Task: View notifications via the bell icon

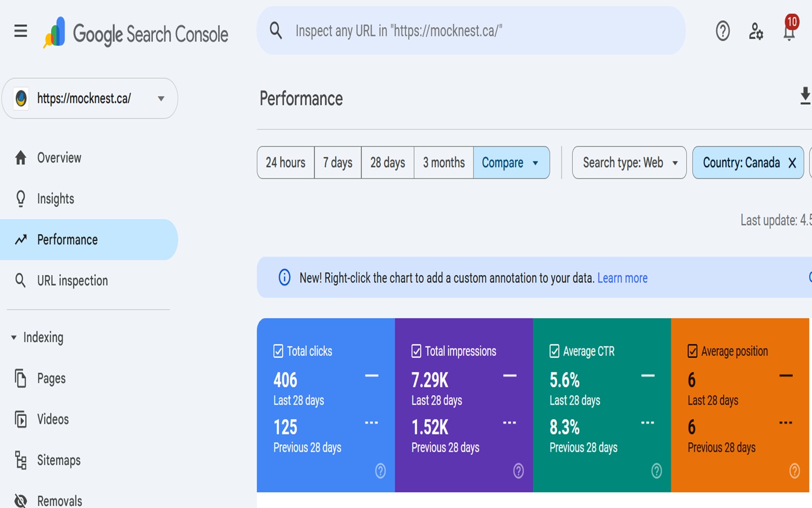Action: pyautogui.click(x=789, y=31)
